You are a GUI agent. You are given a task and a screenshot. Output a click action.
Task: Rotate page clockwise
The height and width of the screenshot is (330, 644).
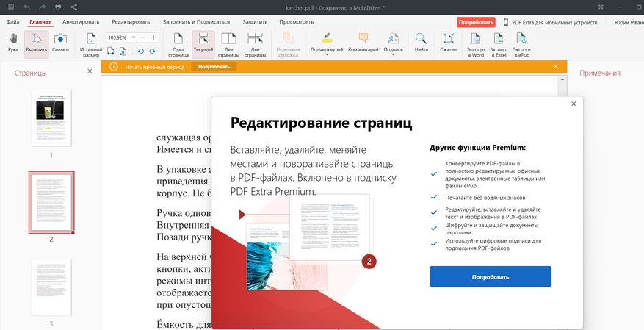pyautogui.click(x=153, y=51)
